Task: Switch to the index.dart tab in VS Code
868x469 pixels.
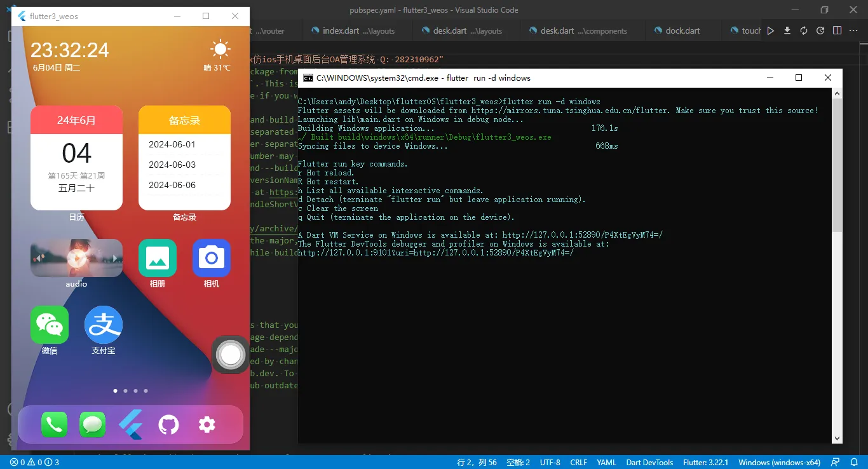Action: pos(358,31)
